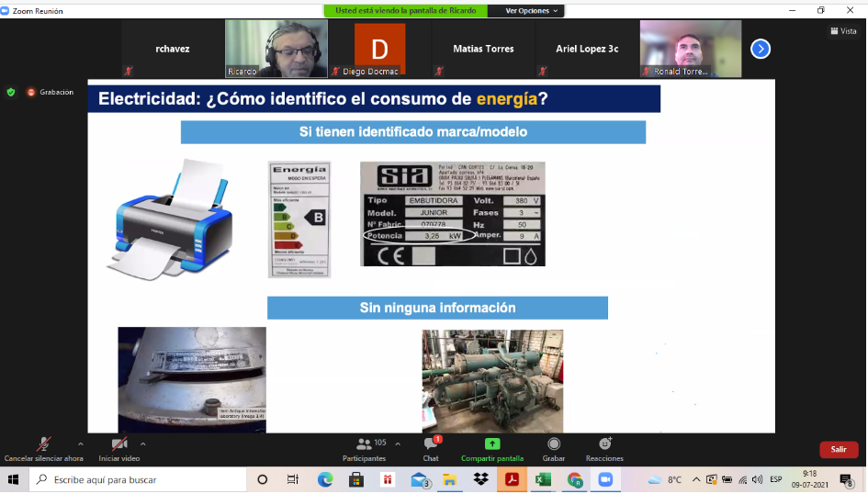Viewport: 868px width, 494px height.
Task: Select Ronald Torres video thumbnail
Action: pyautogui.click(x=678, y=49)
